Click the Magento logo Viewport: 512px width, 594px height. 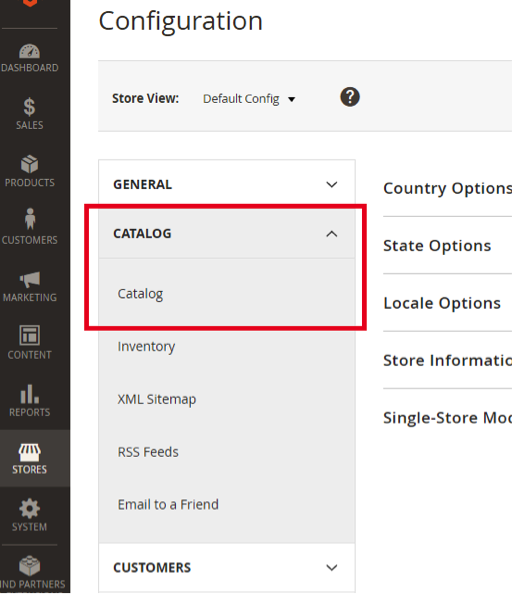[30, 3]
